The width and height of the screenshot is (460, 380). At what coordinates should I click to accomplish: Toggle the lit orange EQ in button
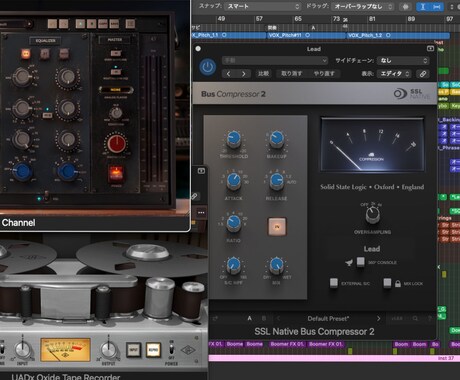click(25, 53)
